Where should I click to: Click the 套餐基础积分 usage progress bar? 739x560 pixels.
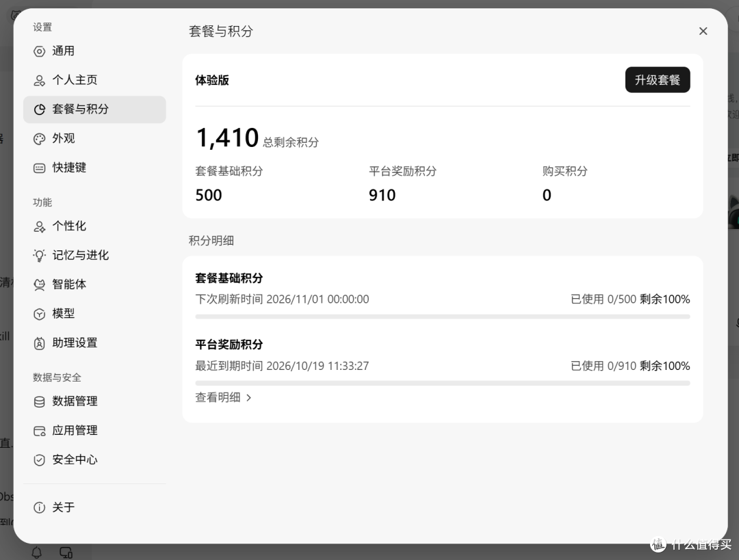point(443,317)
